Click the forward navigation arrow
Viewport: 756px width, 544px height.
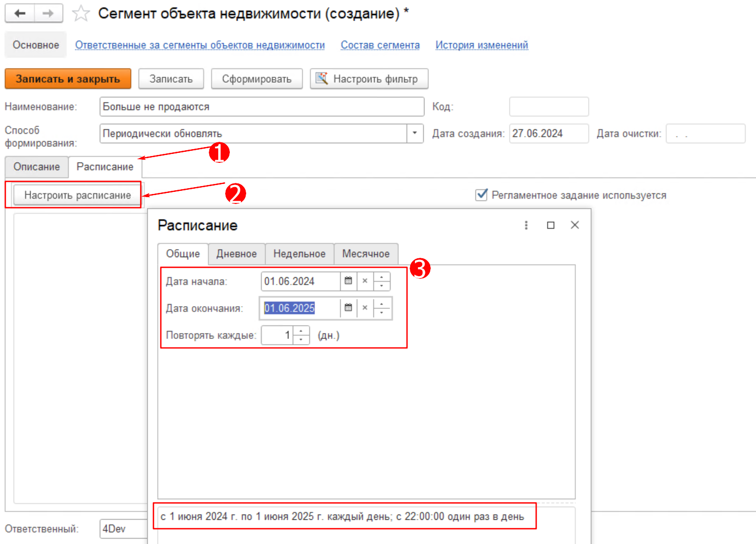[49, 14]
